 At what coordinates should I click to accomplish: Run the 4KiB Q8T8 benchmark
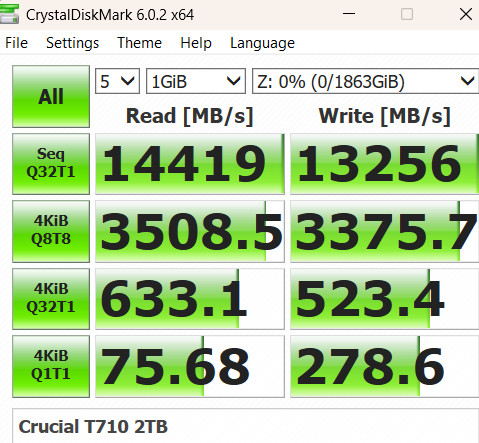51,231
